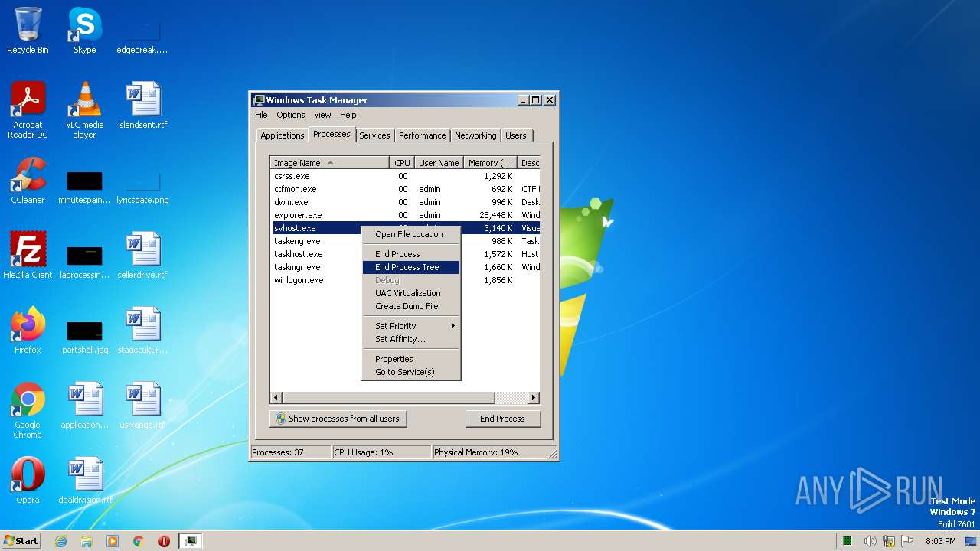
Task: Open the Recycle Bin desktop icon
Action: click(28, 31)
